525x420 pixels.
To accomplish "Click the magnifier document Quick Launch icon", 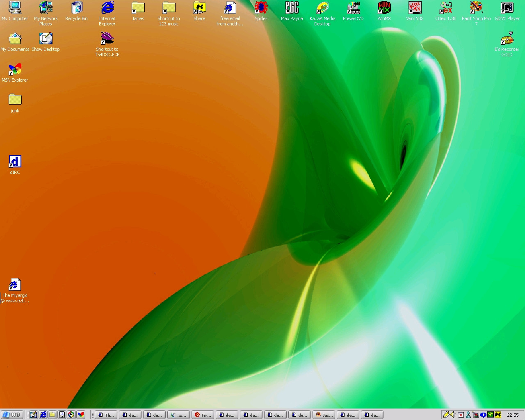I will pos(62,415).
